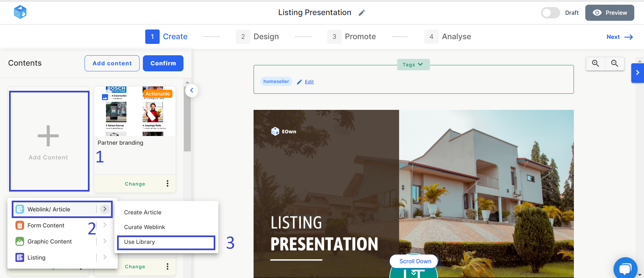Expand the Weblink/ Article submenu arrow

tap(105, 209)
